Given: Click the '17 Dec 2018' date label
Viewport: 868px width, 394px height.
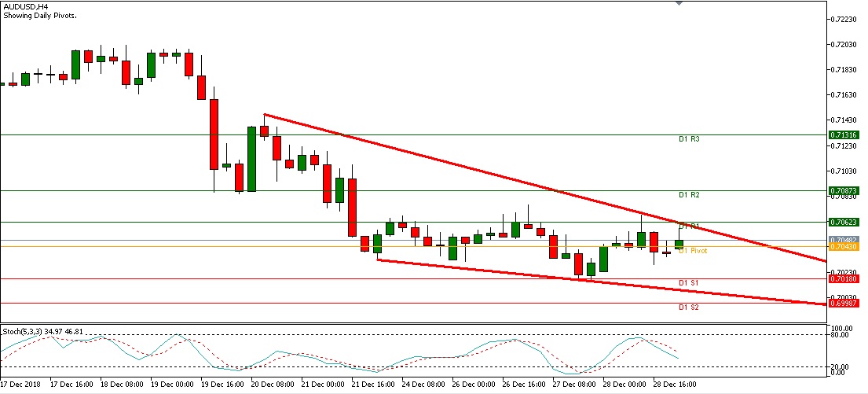Looking at the screenshot, I should (x=20, y=385).
